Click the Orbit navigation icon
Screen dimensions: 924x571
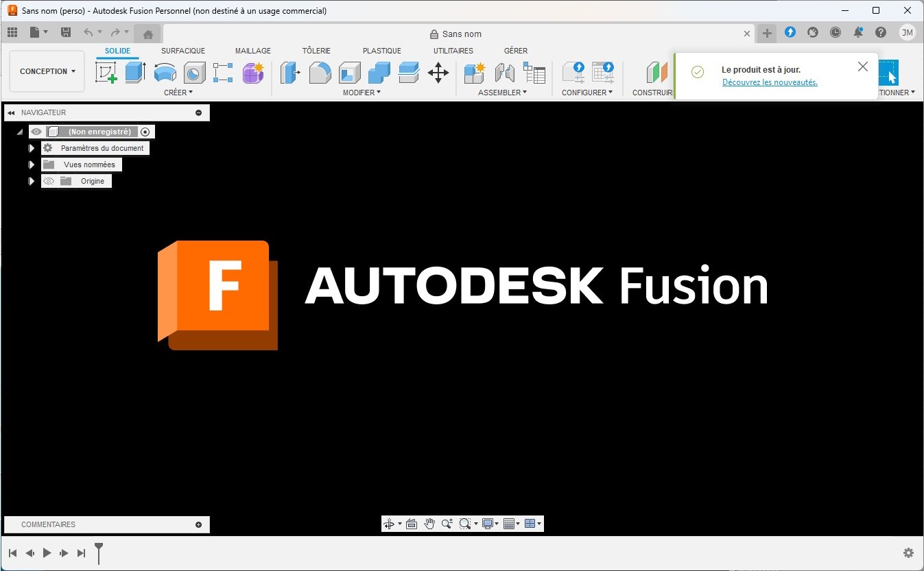pos(389,524)
